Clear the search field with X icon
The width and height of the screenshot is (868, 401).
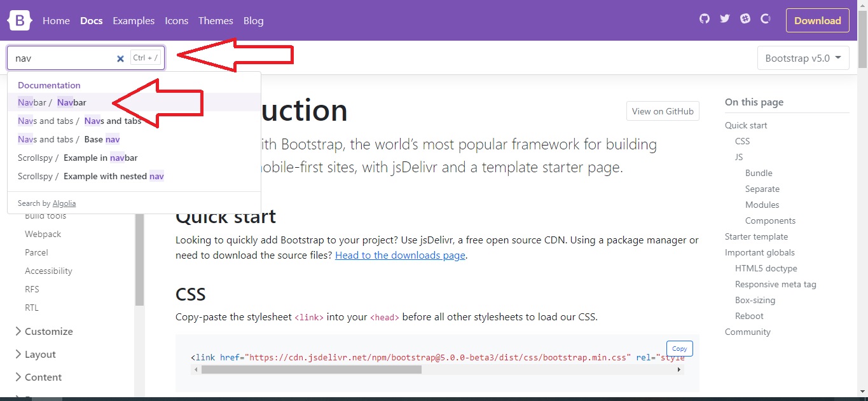coord(120,58)
